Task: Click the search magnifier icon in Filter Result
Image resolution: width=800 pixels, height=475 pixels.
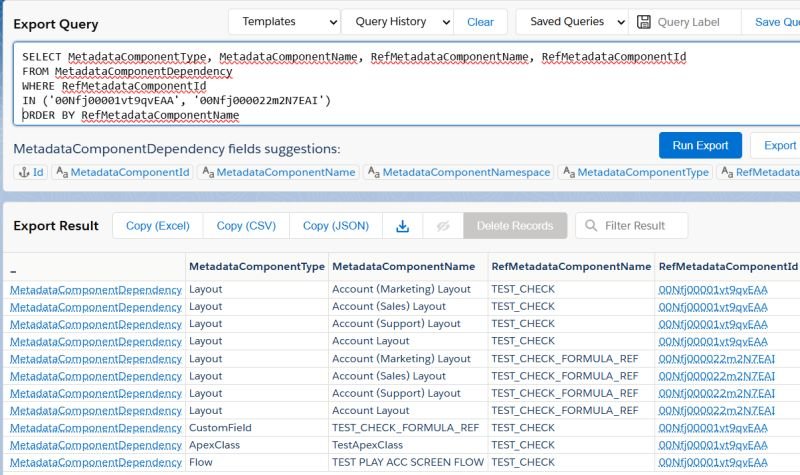Action: [x=591, y=226]
